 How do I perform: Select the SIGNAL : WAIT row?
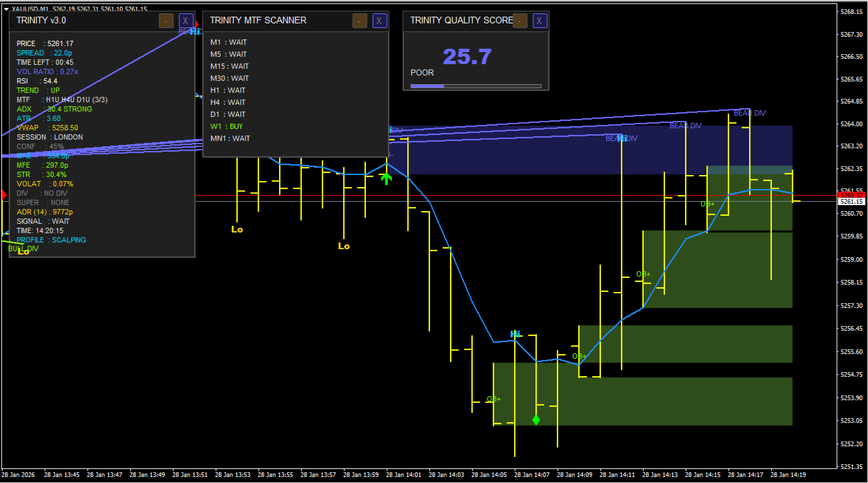tap(43, 221)
